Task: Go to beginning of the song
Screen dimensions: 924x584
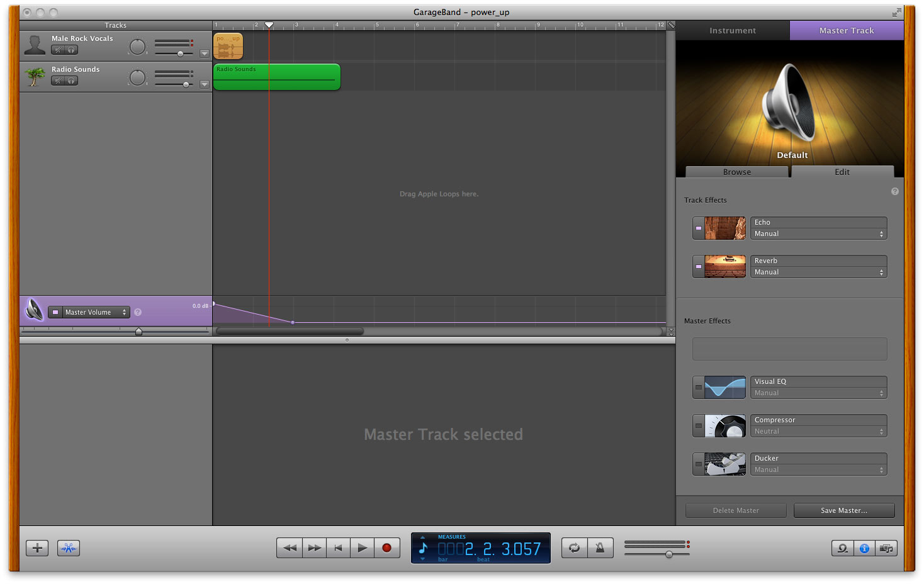Action: [x=338, y=548]
